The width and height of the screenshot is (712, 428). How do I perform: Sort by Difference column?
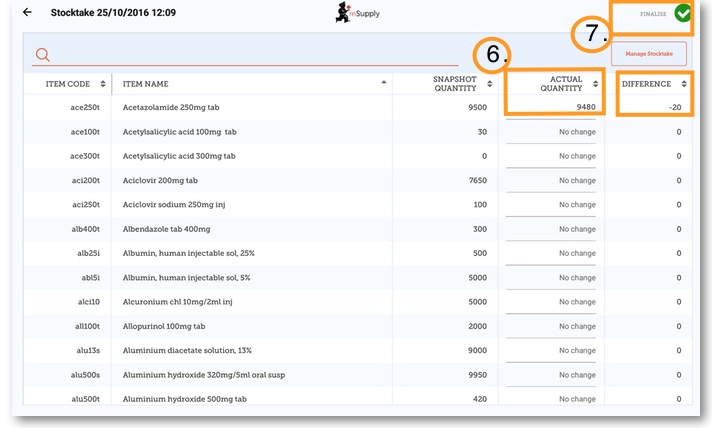click(684, 84)
